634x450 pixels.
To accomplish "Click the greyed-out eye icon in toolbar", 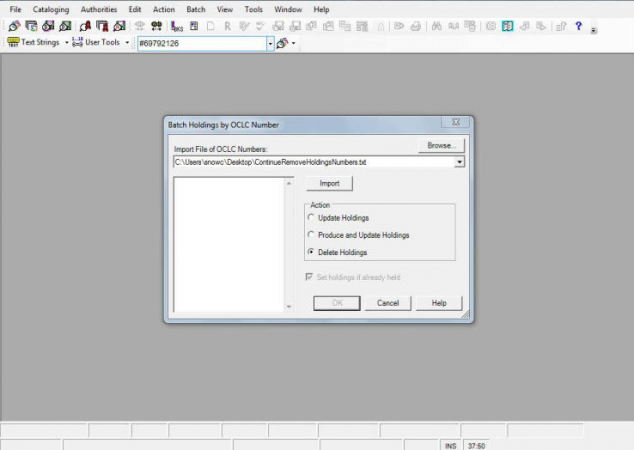I will 139,26.
